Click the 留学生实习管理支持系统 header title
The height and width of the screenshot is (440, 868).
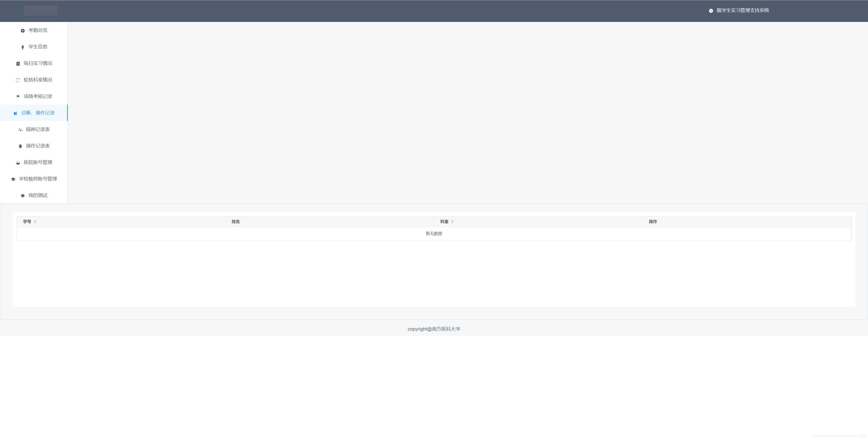pos(743,10)
